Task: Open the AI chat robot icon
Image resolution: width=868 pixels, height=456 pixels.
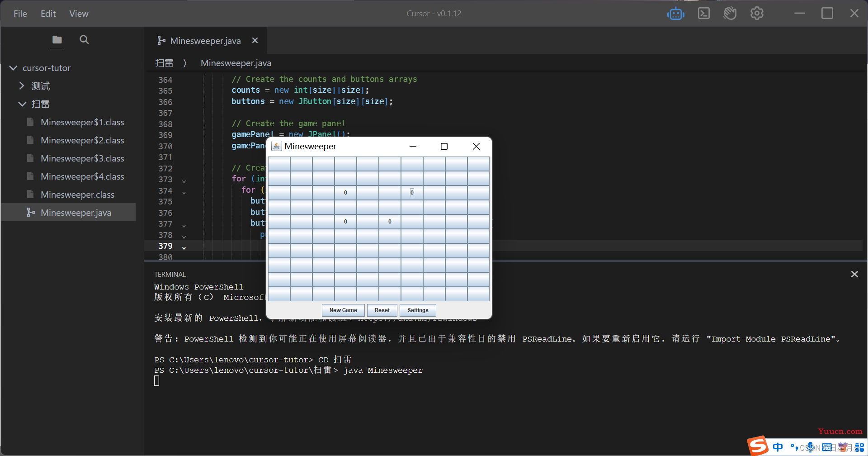Action: pos(675,14)
